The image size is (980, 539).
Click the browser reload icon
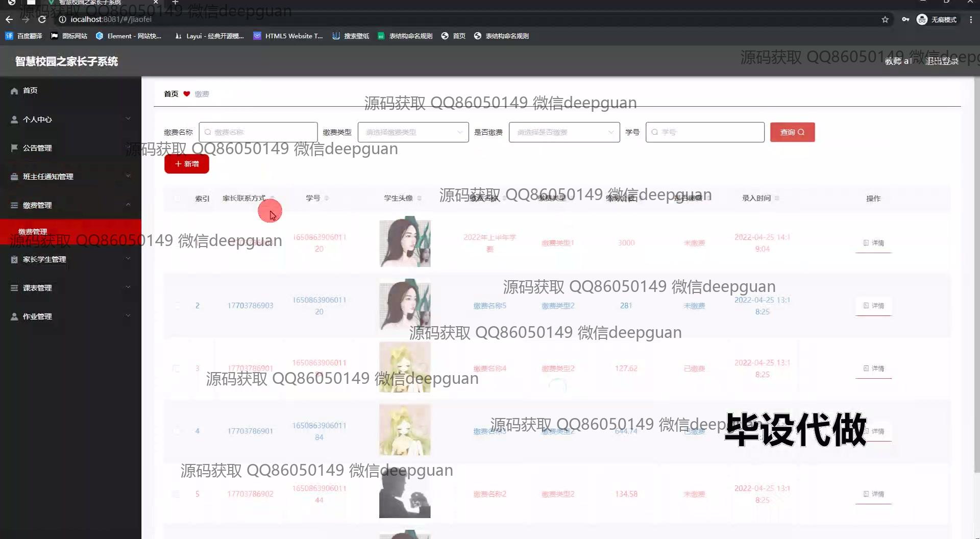pos(42,19)
